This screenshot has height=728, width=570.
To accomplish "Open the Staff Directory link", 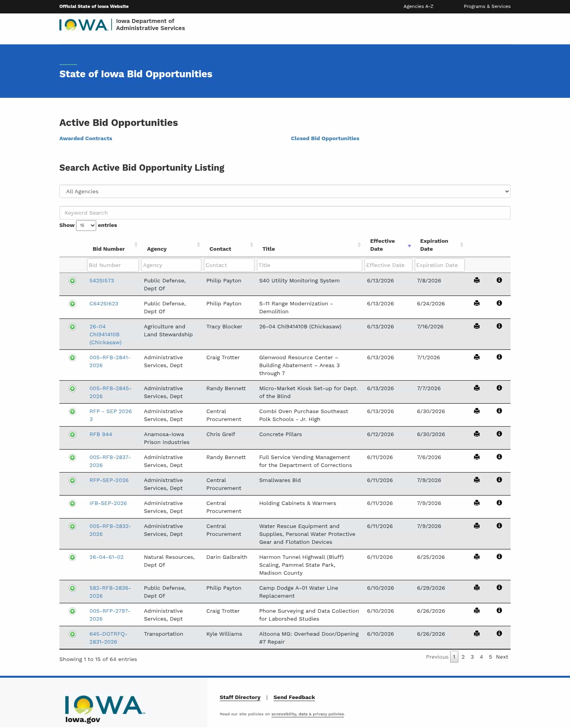I will pos(240,698).
